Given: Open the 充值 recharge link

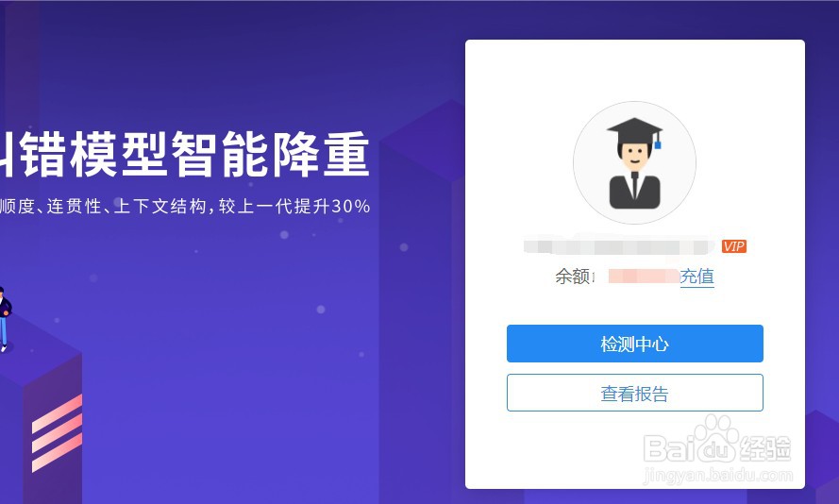Looking at the screenshot, I should [x=696, y=277].
